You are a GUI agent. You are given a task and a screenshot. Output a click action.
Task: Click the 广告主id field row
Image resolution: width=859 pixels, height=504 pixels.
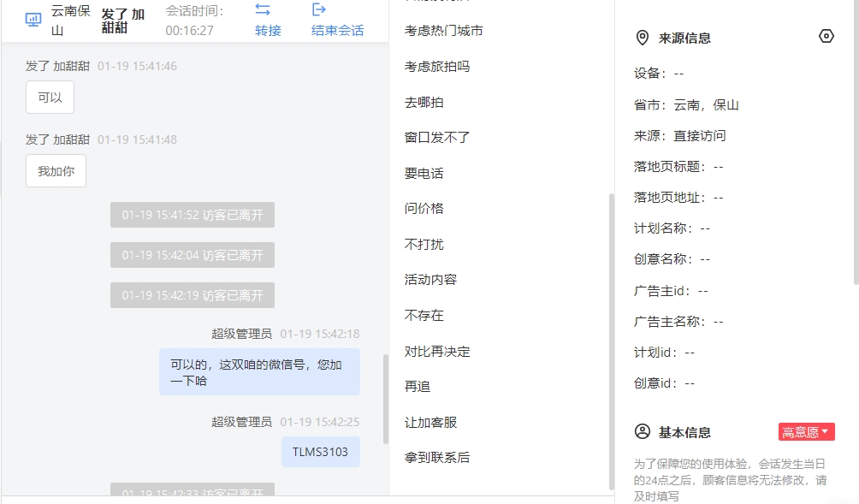click(x=671, y=291)
